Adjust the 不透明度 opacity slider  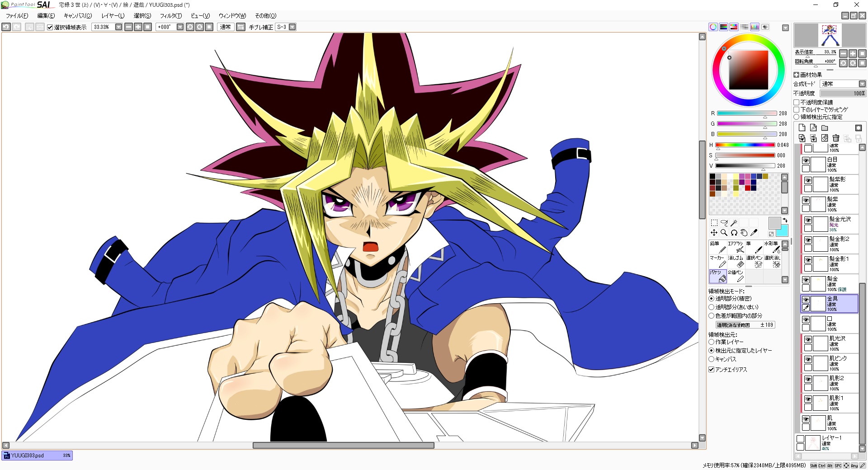tap(843, 94)
